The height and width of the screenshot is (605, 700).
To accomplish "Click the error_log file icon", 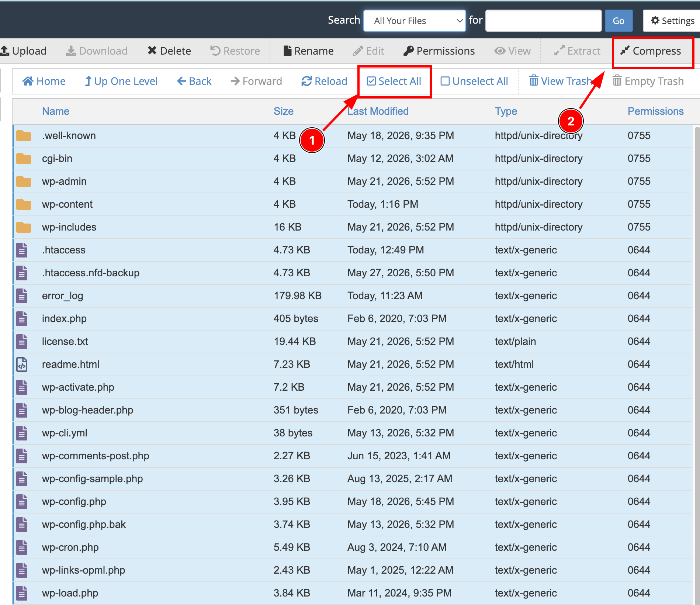I will [22, 296].
